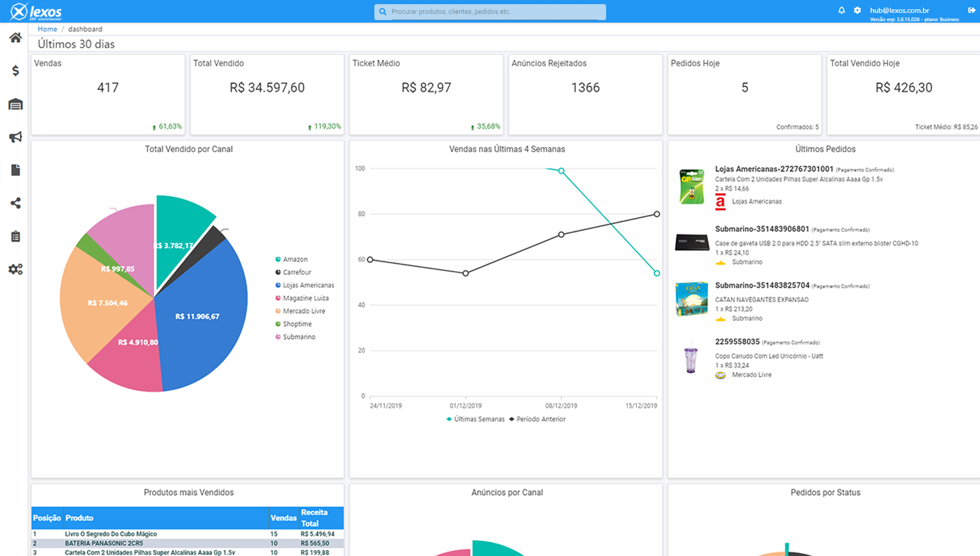Select row BATERIA PANASONIC 2CR5
This screenshot has height=556, width=980.
pyautogui.click(x=187, y=543)
